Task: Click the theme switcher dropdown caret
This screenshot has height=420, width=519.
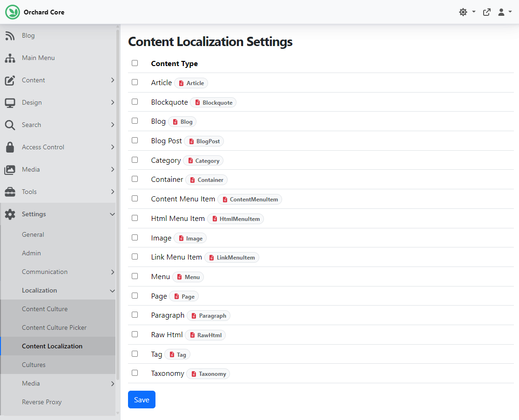Action: click(x=474, y=12)
